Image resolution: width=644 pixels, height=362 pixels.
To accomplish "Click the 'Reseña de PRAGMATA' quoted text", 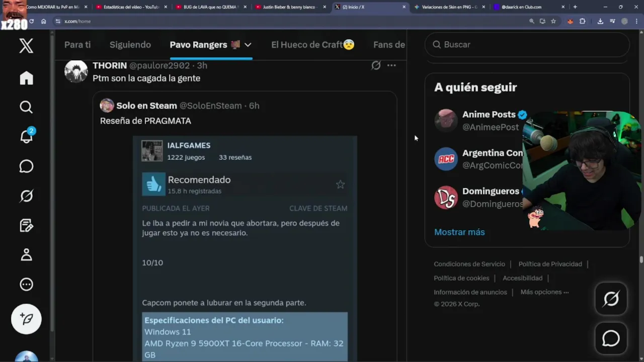I will click(145, 121).
